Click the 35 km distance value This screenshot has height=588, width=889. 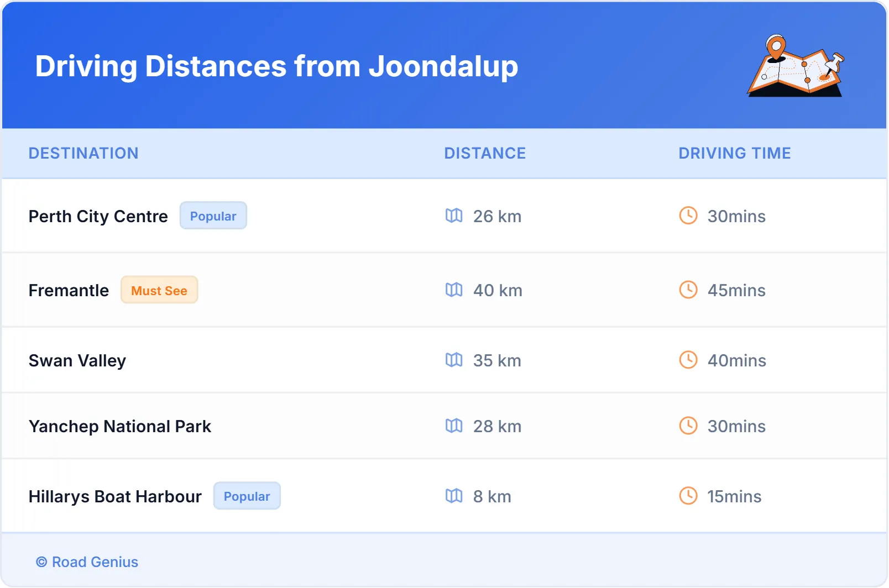(x=497, y=360)
